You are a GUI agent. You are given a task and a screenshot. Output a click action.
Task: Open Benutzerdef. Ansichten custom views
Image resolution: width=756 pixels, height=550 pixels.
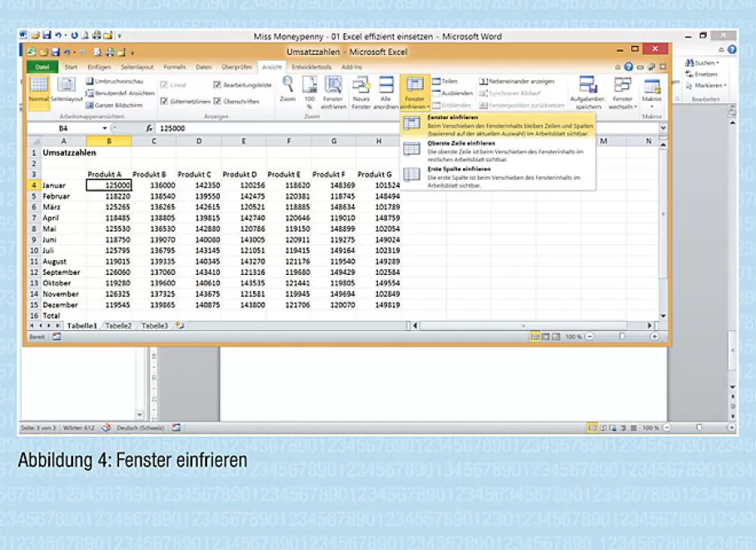coord(120,93)
